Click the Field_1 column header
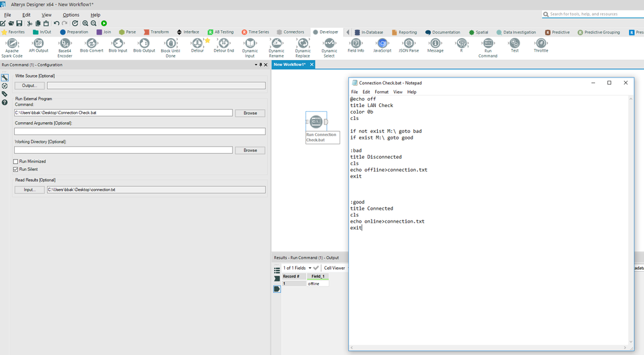Screen dimensions: 644x355 tap(317, 276)
